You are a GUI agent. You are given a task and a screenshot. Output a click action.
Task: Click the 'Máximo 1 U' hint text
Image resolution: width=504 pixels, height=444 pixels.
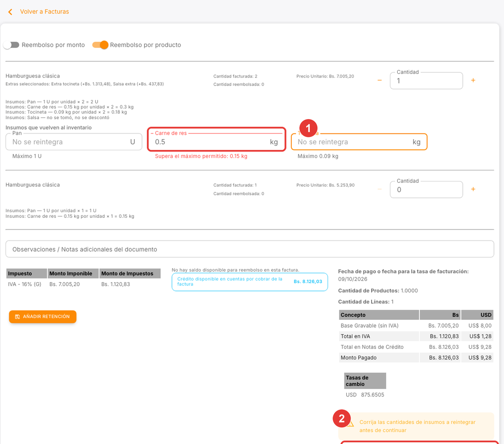(x=27, y=156)
